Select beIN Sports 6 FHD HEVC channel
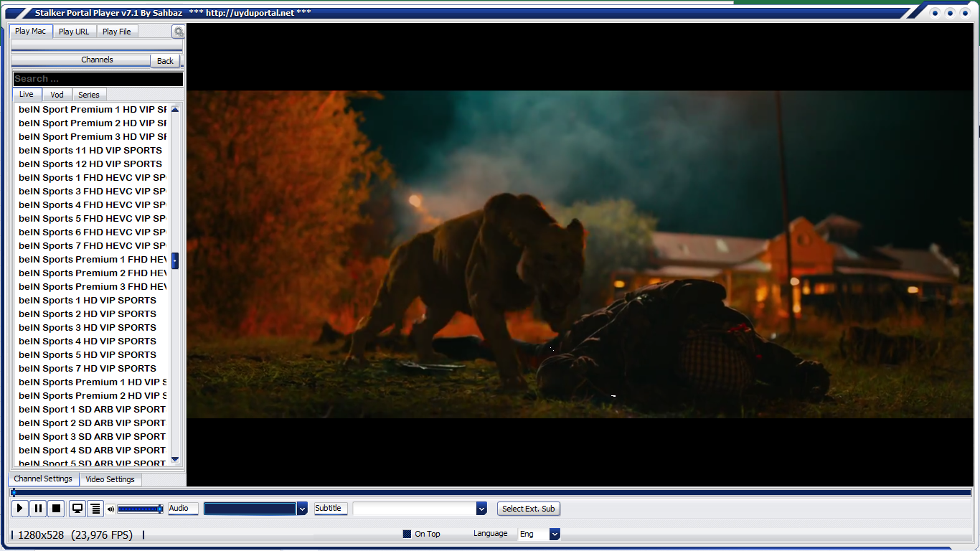980x551 pixels. pyautogui.click(x=93, y=232)
